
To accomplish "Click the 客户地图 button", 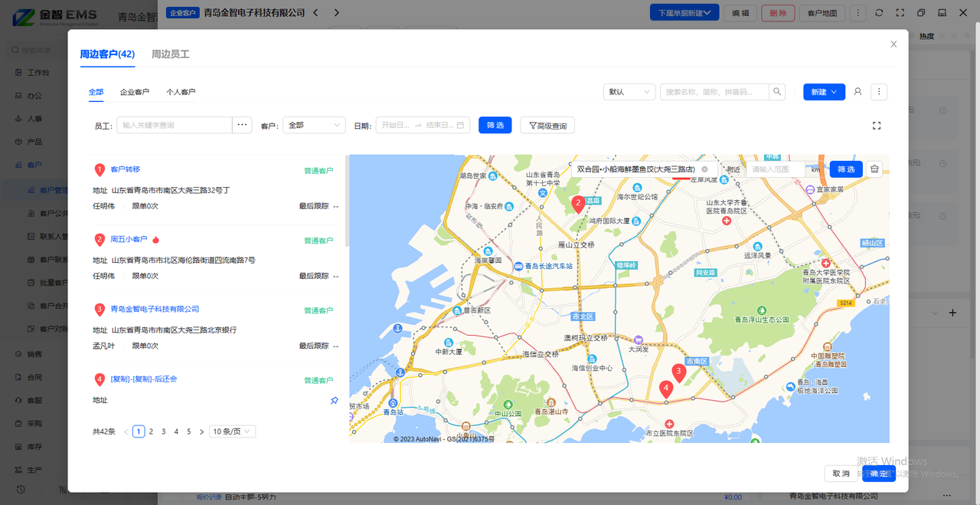I will click(823, 13).
